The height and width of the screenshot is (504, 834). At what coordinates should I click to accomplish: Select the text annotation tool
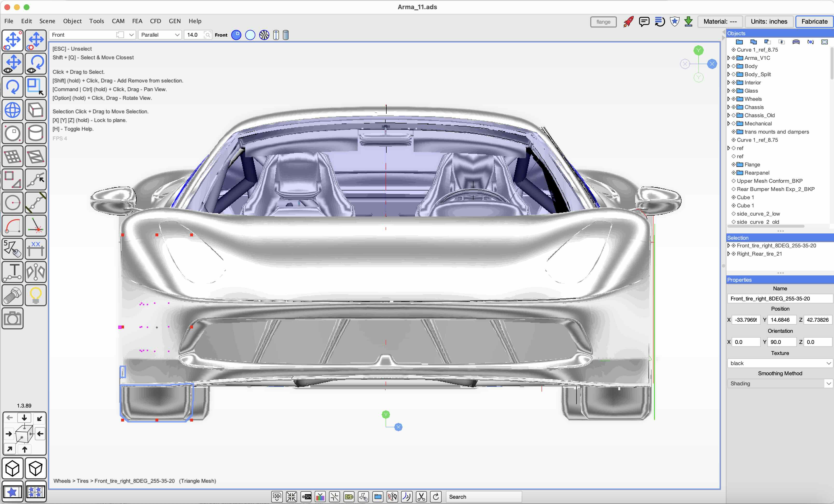click(x=13, y=272)
